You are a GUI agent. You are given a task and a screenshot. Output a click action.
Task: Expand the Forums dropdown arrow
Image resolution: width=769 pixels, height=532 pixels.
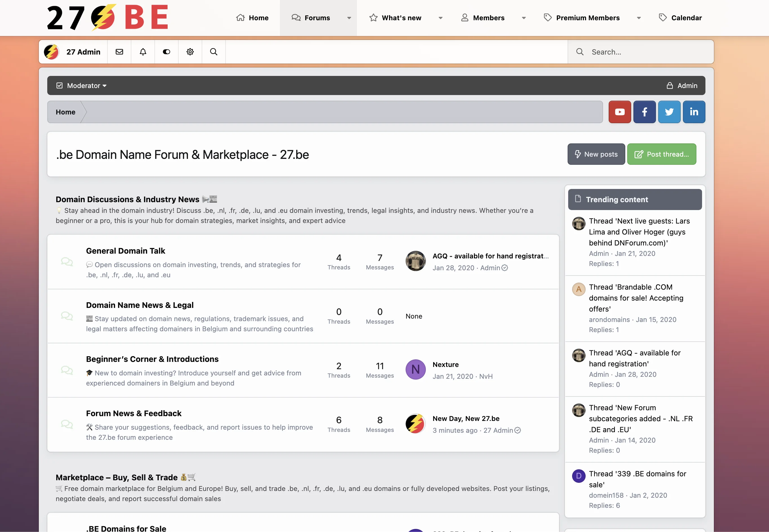349,18
